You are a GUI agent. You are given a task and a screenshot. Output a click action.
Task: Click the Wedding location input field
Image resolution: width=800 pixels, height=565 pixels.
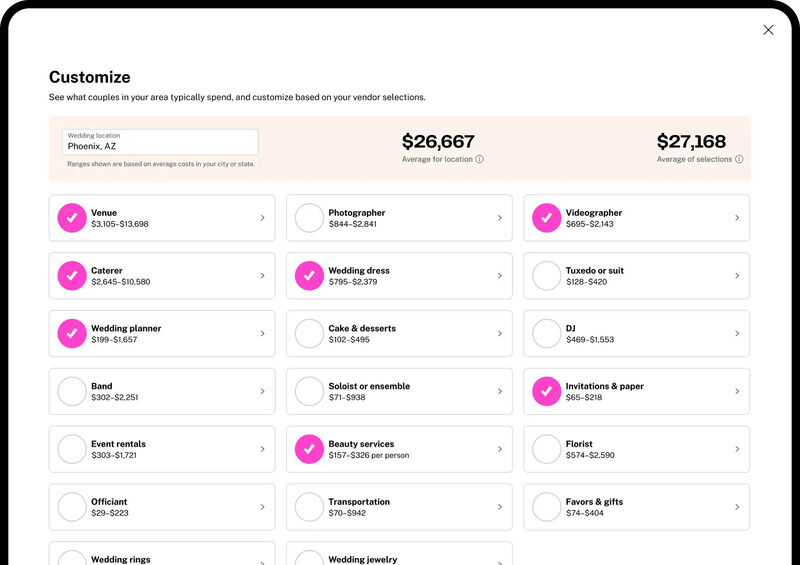pos(160,142)
